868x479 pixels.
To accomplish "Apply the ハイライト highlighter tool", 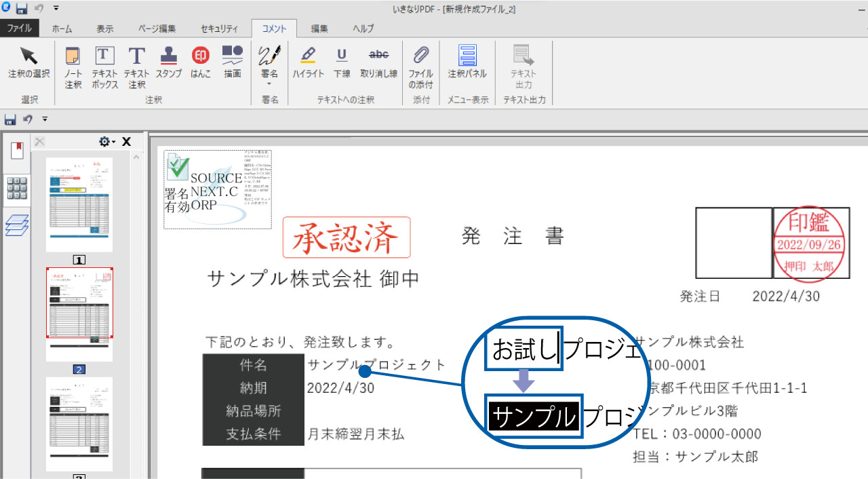I will [x=309, y=64].
